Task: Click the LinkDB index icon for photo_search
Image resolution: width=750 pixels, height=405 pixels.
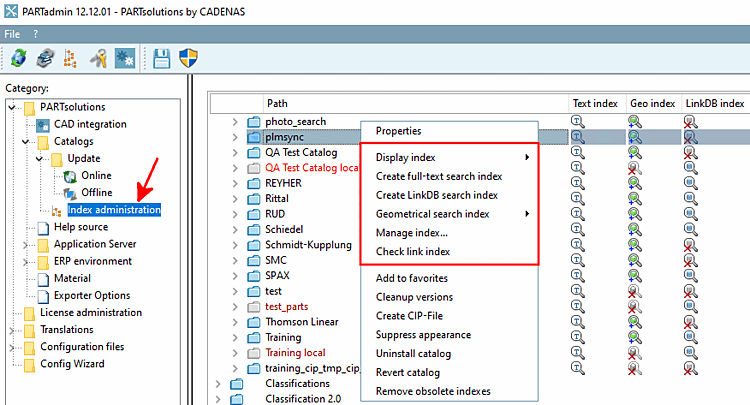Action: click(x=690, y=122)
